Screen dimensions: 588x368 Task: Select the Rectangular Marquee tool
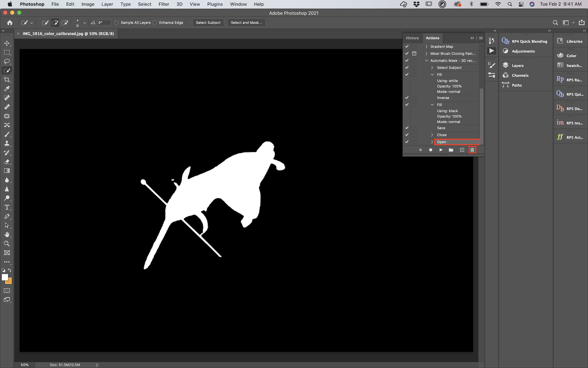click(7, 52)
